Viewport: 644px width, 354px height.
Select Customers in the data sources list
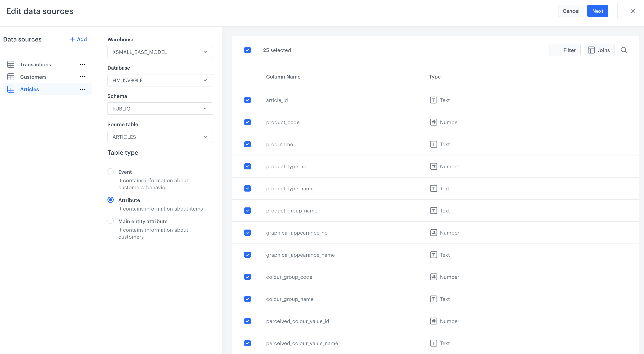[33, 77]
